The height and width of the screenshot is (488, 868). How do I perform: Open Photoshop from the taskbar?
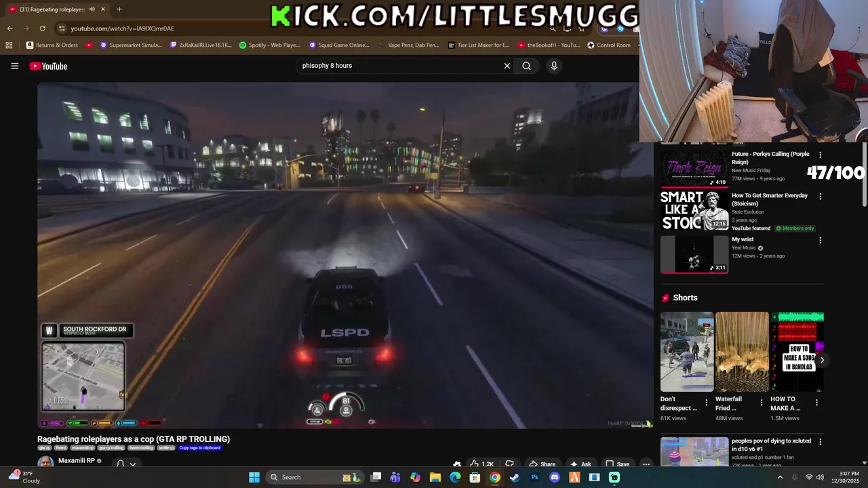point(534,477)
